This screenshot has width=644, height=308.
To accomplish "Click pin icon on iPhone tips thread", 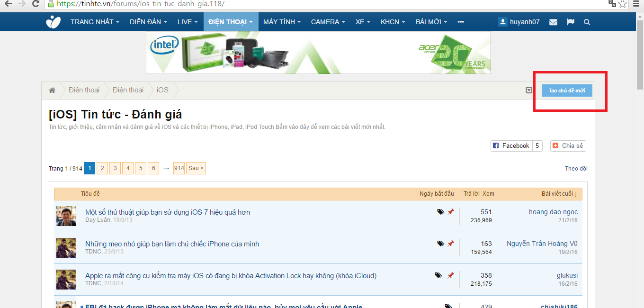I will 451,244.
